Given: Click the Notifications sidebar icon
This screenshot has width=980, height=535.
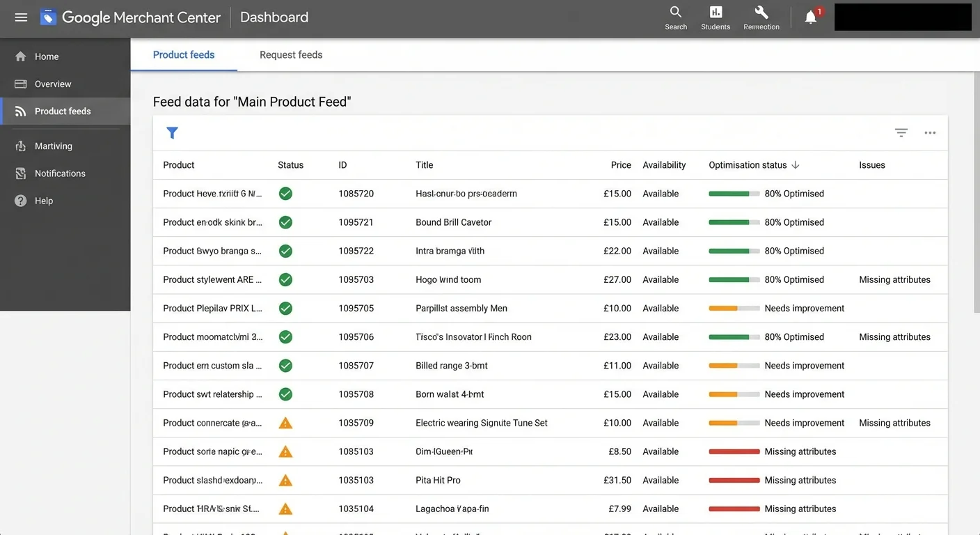Looking at the screenshot, I should [x=21, y=173].
